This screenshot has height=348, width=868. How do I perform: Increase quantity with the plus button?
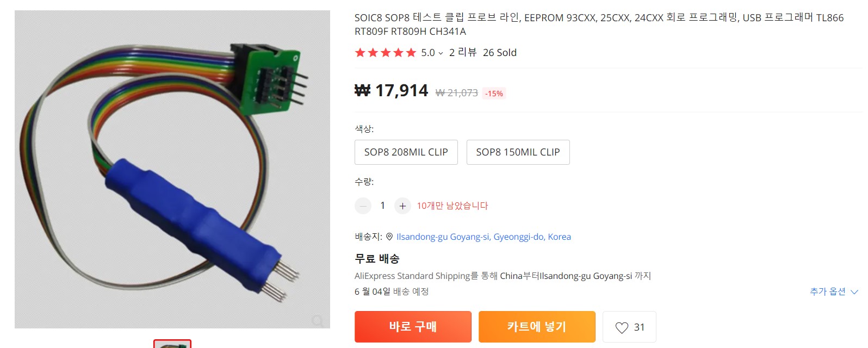[x=402, y=206]
